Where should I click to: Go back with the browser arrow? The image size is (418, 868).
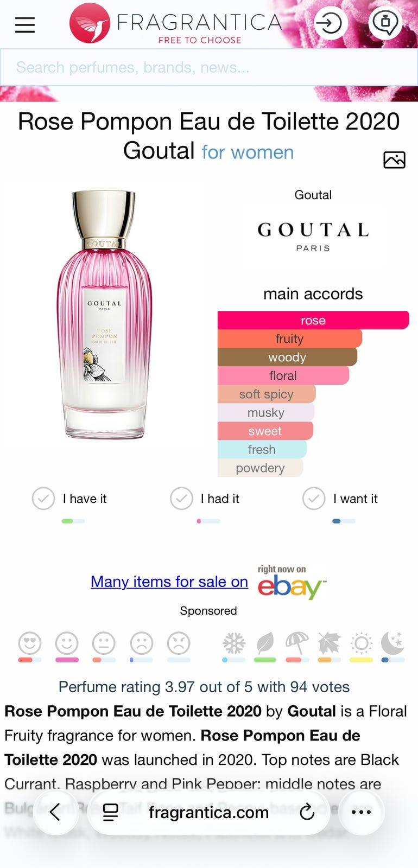tap(55, 812)
